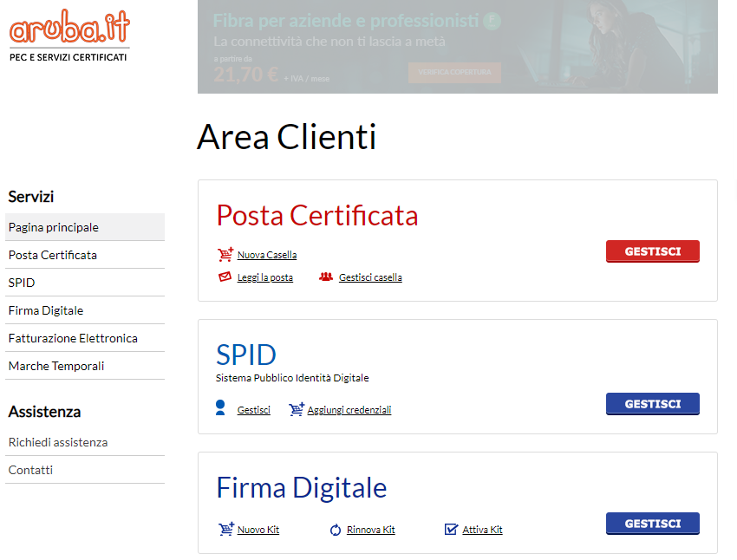Click the green fiber icon in the banner

click(x=492, y=21)
